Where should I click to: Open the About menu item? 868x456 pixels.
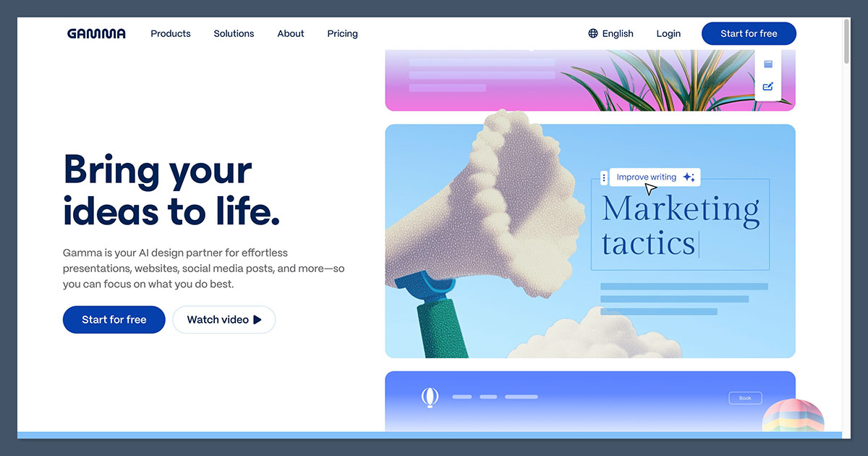click(x=291, y=33)
